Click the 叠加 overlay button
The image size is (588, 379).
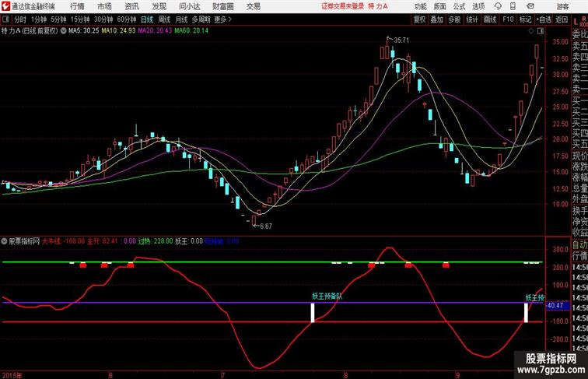(436, 19)
